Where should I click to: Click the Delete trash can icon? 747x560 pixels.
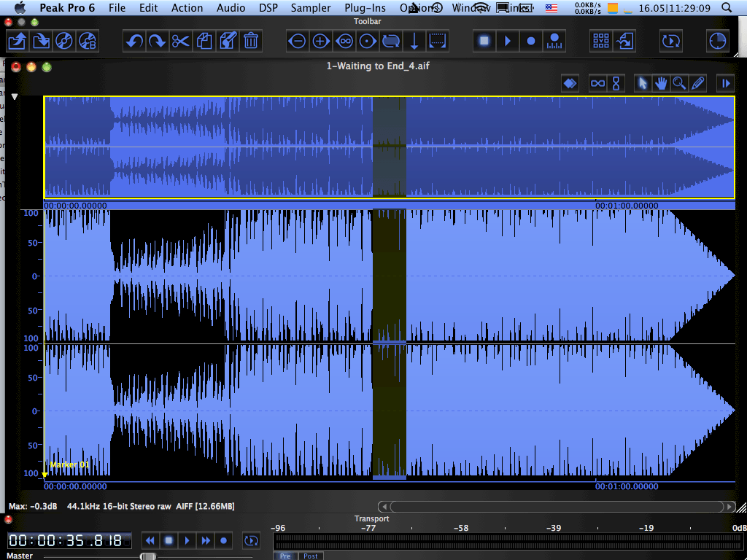coord(251,42)
